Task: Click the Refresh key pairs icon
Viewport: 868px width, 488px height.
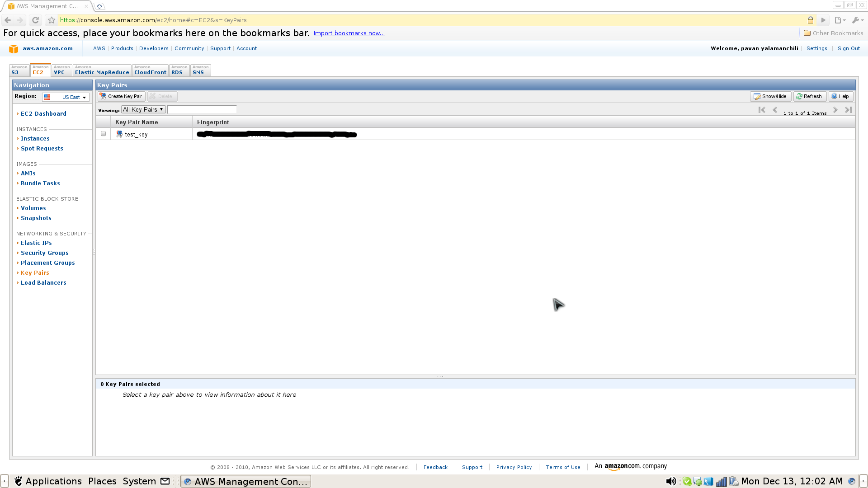Action: pyautogui.click(x=808, y=96)
